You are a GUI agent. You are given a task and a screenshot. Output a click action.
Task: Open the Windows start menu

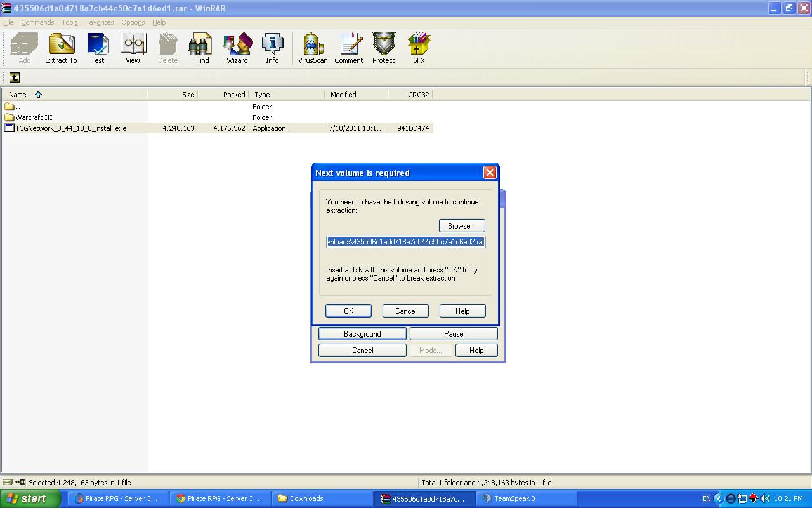click(30, 499)
